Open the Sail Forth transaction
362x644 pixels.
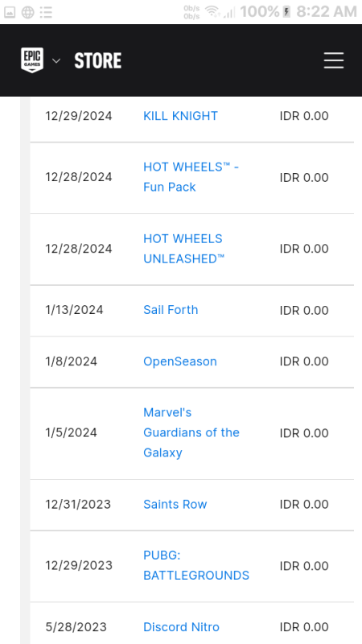(171, 310)
